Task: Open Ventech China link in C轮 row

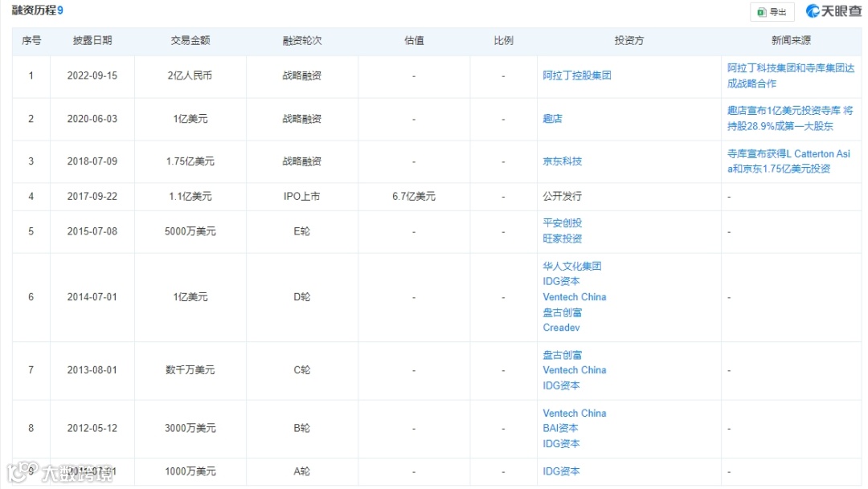Action: pos(575,370)
